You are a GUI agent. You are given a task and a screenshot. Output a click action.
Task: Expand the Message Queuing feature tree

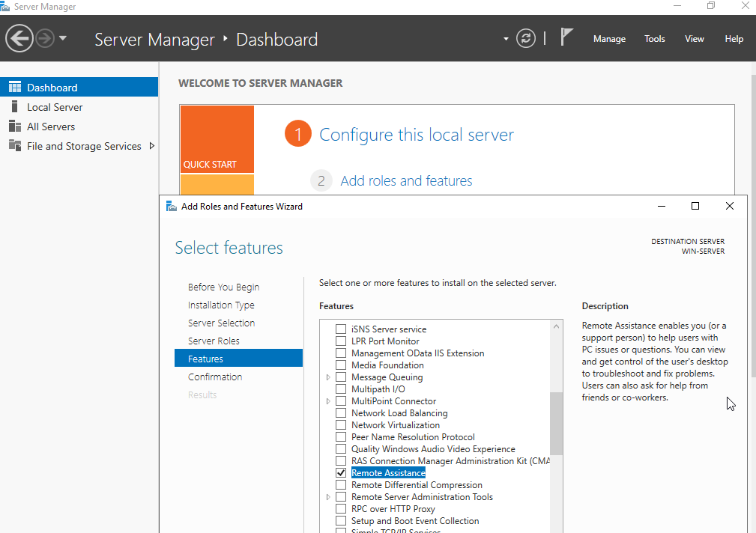coord(328,377)
